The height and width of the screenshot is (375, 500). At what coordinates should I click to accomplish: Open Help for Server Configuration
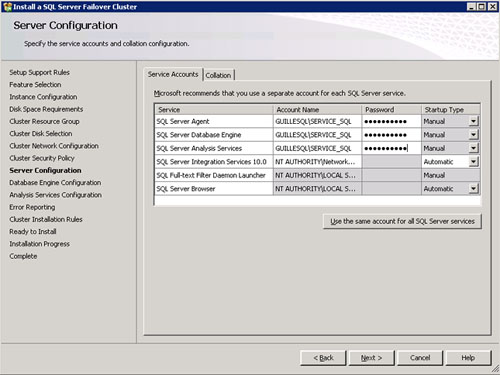pyautogui.click(x=468, y=358)
